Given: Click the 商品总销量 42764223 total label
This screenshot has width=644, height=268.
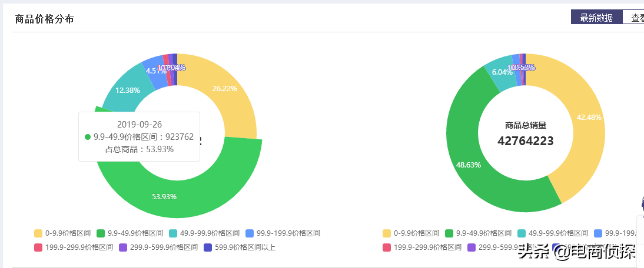Looking at the screenshot, I should [x=526, y=134].
